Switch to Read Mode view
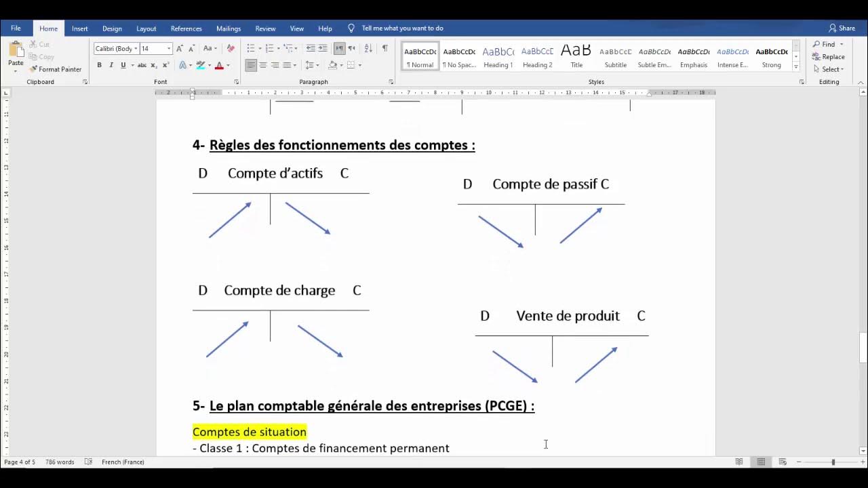The height and width of the screenshot is (488, 868). (x=739, y=462)
